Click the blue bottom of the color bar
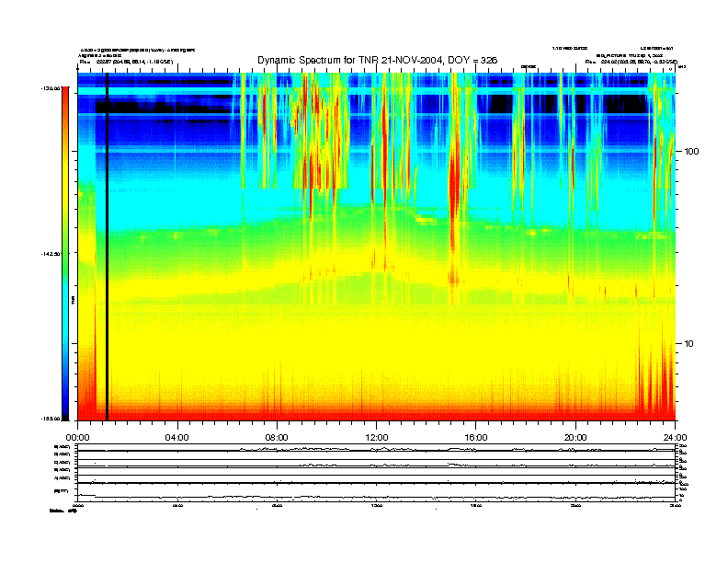 (65, 411)
